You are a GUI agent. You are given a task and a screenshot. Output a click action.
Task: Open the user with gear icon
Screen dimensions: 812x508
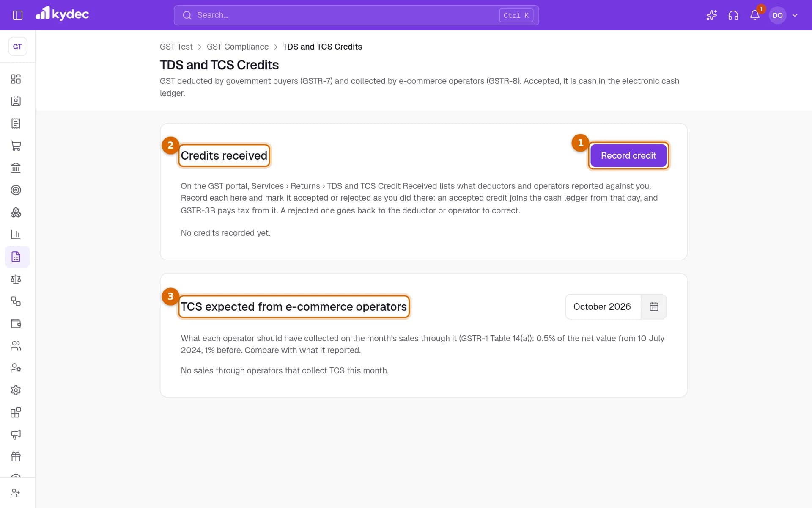pos(16,368)
